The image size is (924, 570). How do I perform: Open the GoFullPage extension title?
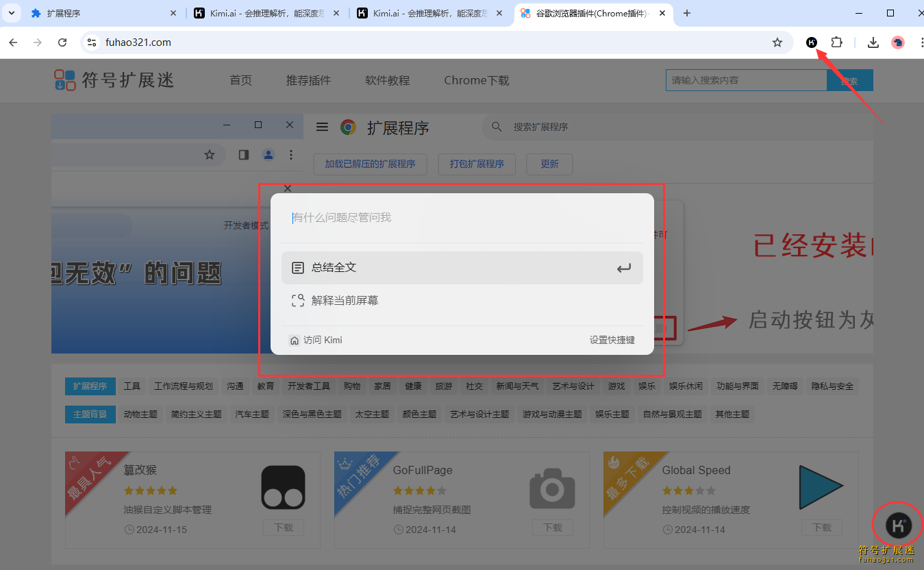(x=423, y=470)
